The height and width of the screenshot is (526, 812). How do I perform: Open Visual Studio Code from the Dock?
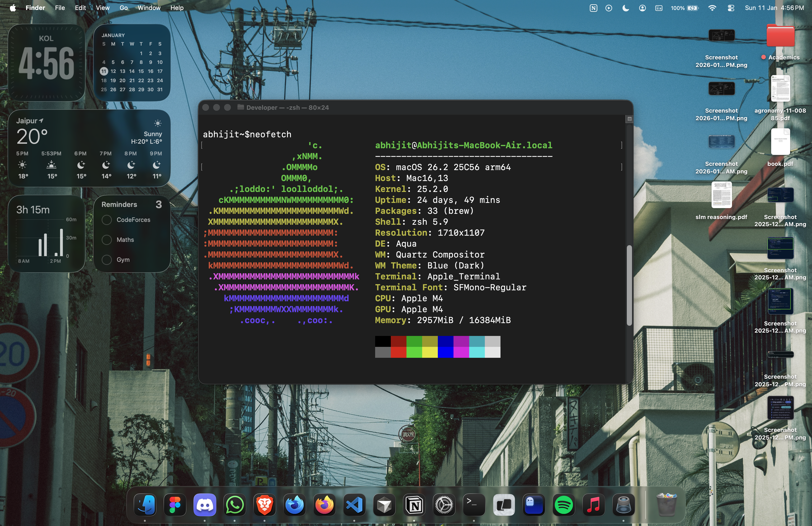tap(354, 505)
